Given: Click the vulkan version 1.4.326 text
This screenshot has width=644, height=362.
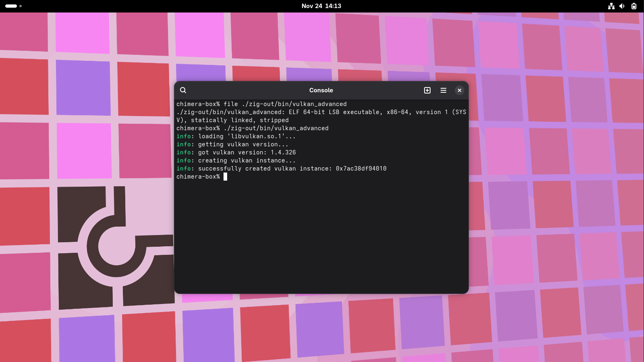Looking at the screenshot, I should (x=283, y=152).
